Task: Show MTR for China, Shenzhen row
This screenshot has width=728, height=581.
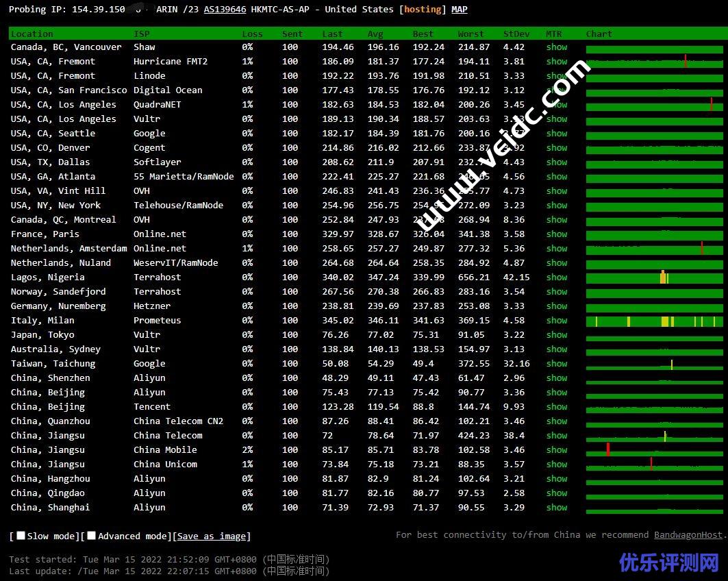Action: tap(557, 378)
